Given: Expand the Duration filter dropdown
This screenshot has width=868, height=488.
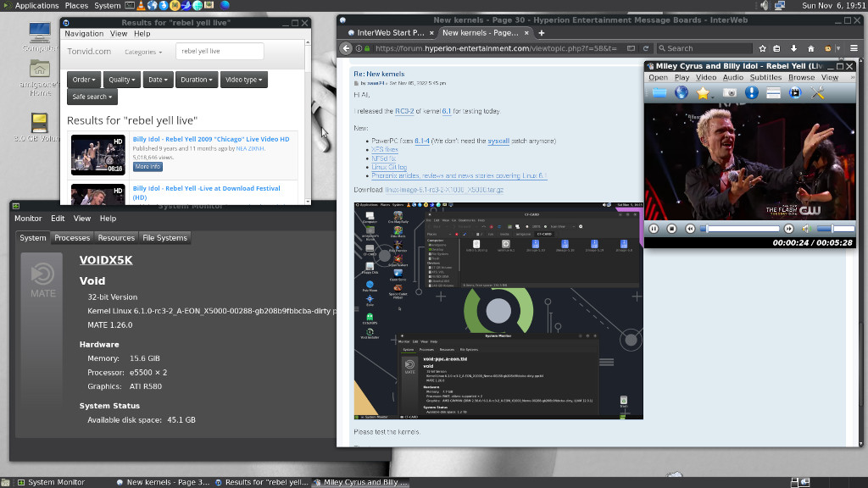Looking at the screenshot, I should pyautogui.click(x=197, y=80).
